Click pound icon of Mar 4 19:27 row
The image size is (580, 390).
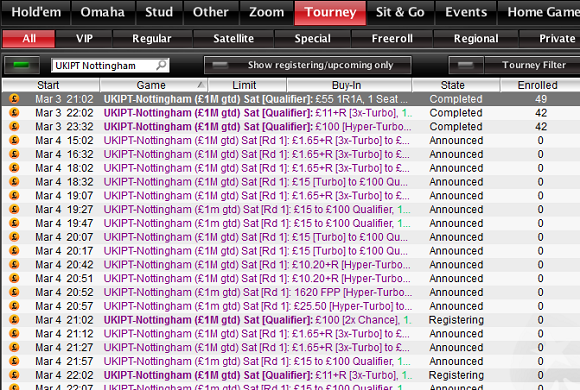tap(14, 209)
